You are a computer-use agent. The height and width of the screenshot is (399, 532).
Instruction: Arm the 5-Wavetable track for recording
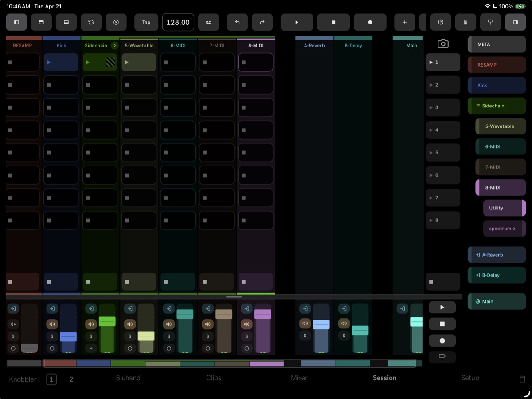pos(130,348)
